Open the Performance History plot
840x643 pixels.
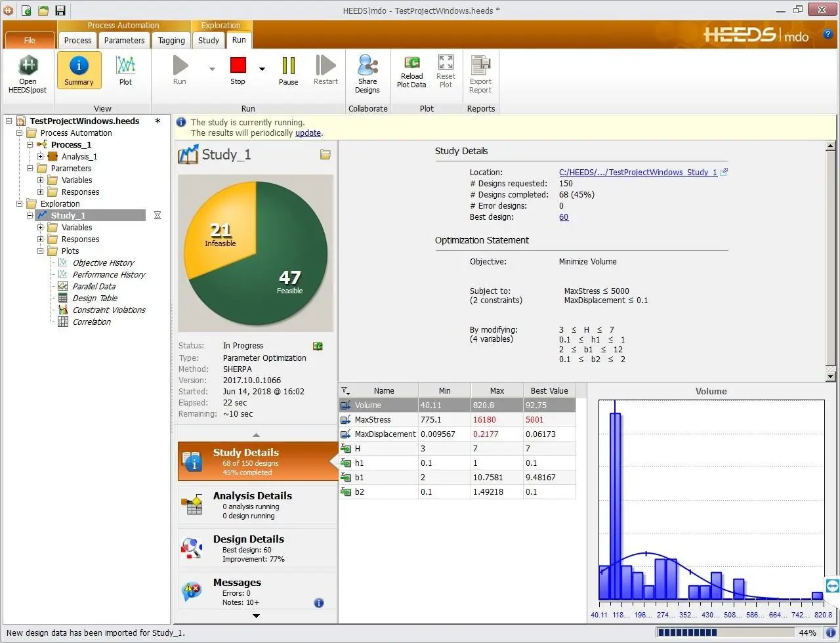(109, 275)
